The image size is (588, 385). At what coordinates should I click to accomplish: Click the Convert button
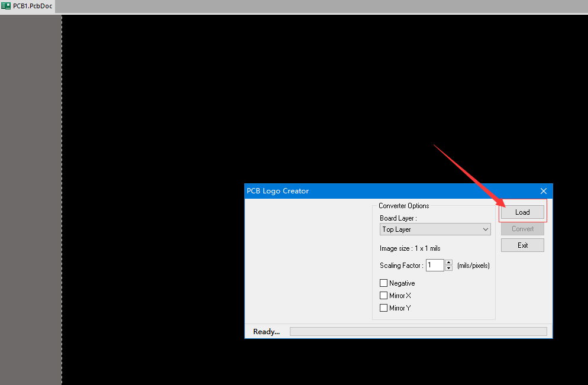coord(522,229)
